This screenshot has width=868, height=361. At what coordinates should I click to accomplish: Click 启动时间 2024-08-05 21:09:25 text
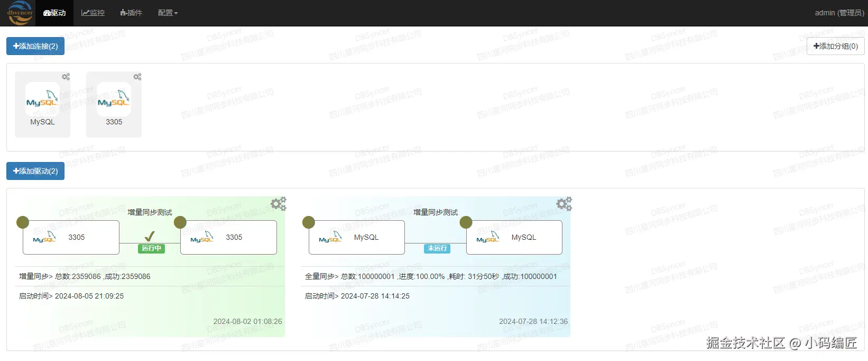pyautogui.click(x=71, y=296)
